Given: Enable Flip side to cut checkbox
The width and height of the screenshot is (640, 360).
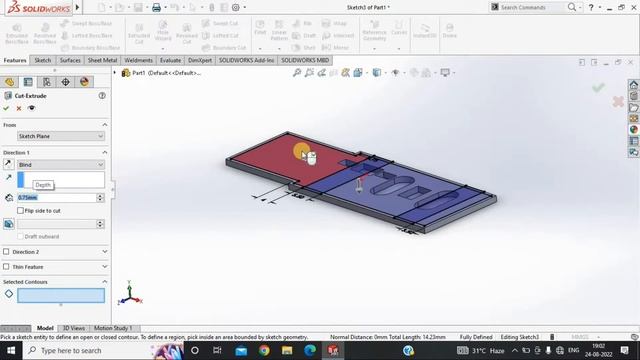Looking at the screenshot, I should 20,211.
